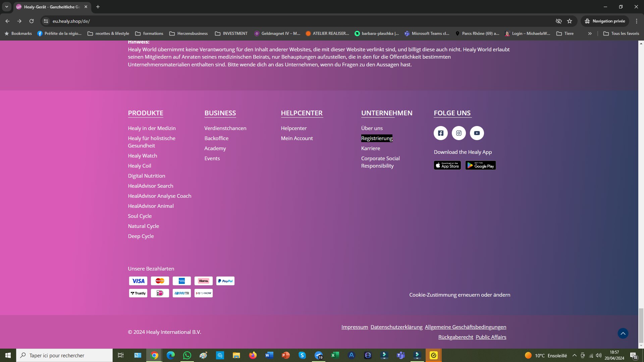Open the HealAdvisor Animal link
Image resolution: width=644 pixels, height=362 pixels.
(151, 206)
